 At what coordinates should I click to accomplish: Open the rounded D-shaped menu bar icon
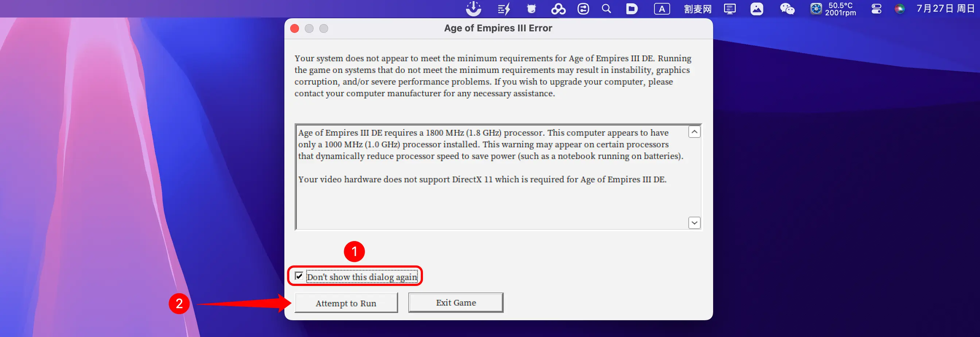[x=631, y=9]
